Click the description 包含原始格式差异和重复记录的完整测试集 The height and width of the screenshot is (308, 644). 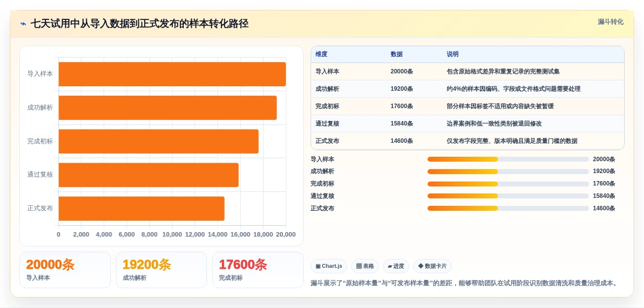point(503,71)
